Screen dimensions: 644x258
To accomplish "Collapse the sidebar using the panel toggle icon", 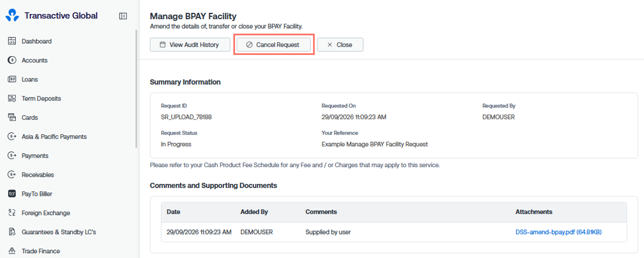I will pos(123,16).
